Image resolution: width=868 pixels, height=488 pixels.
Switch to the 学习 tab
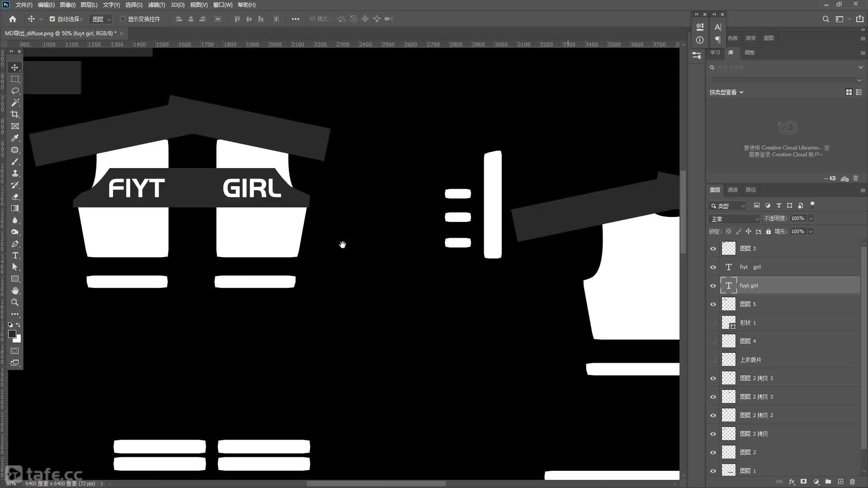[715, 52]
